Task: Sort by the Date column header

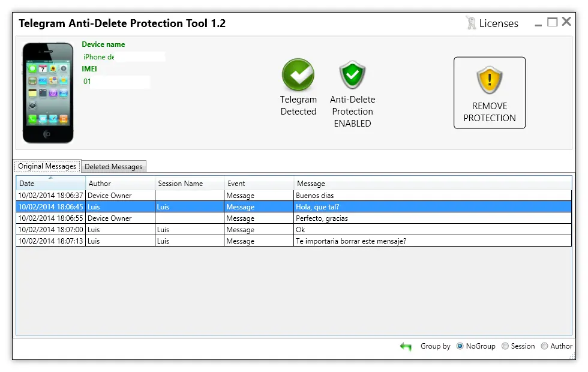Action: [x=50, y=184]
